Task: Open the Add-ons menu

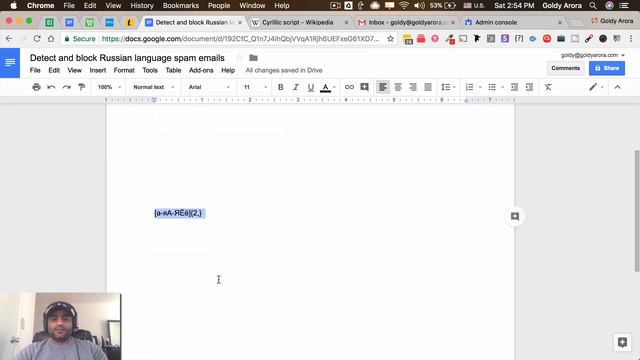Action: [x=201, y=70]
